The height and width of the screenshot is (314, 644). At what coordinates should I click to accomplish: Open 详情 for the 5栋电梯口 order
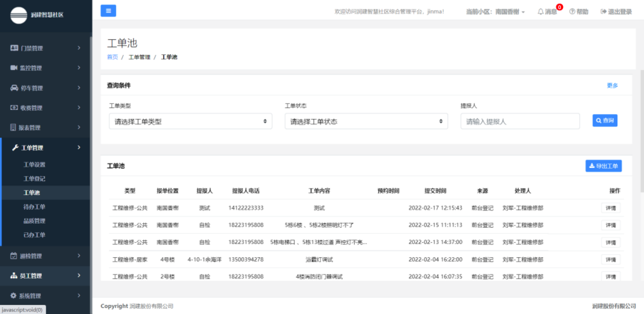tap(611, 242)
